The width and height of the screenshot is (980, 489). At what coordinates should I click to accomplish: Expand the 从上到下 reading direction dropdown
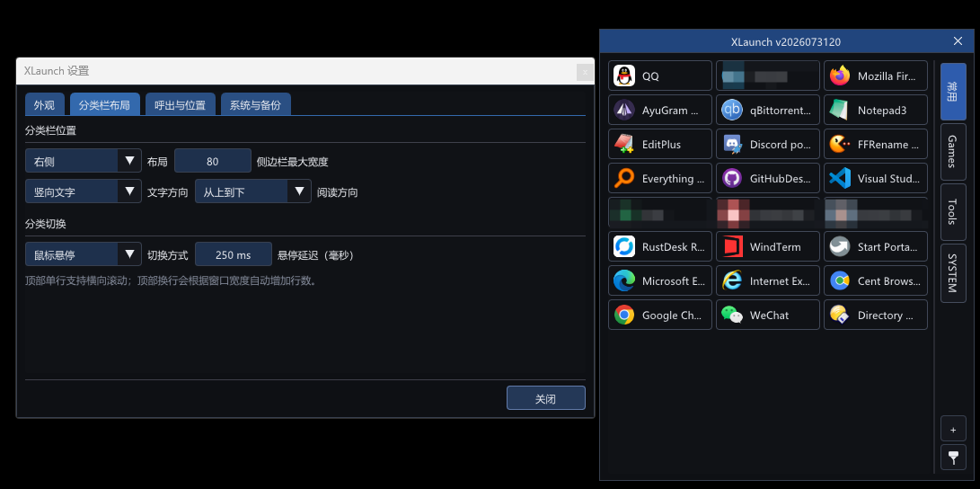[253, 191]
